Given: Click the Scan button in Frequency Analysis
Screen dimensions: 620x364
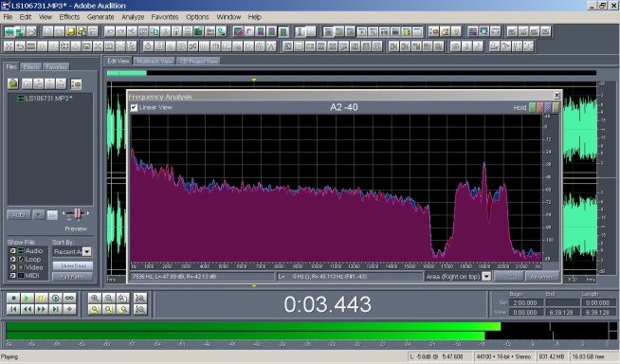Looking at the screenshot, I should (509, 277).
